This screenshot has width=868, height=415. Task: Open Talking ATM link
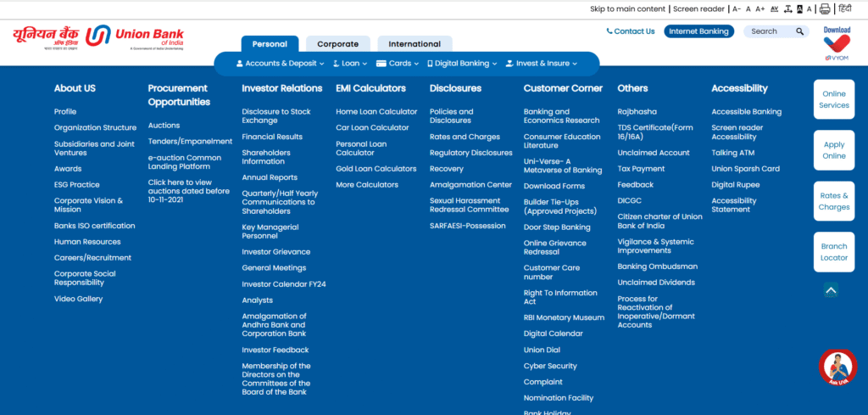point(733,153)
